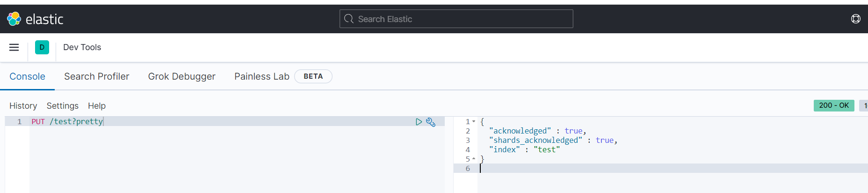Click the "acknowledged" : true response line
The width and height of the screenshot is (868, 193).
[x=537, y=131]
